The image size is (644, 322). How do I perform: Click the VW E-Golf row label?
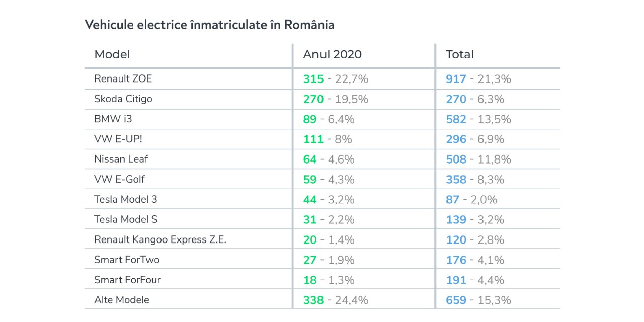click(x=119, y=179)
